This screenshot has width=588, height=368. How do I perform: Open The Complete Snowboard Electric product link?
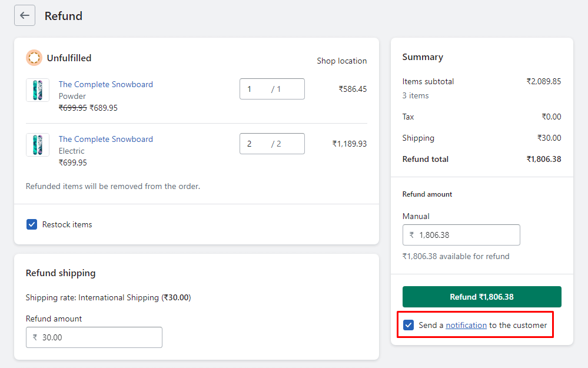105,139
